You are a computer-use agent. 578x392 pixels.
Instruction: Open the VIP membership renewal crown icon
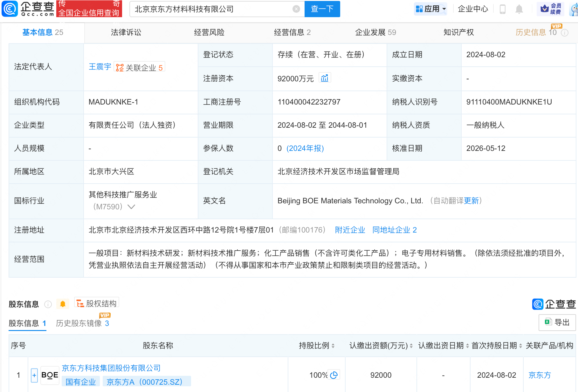[550, 9]
